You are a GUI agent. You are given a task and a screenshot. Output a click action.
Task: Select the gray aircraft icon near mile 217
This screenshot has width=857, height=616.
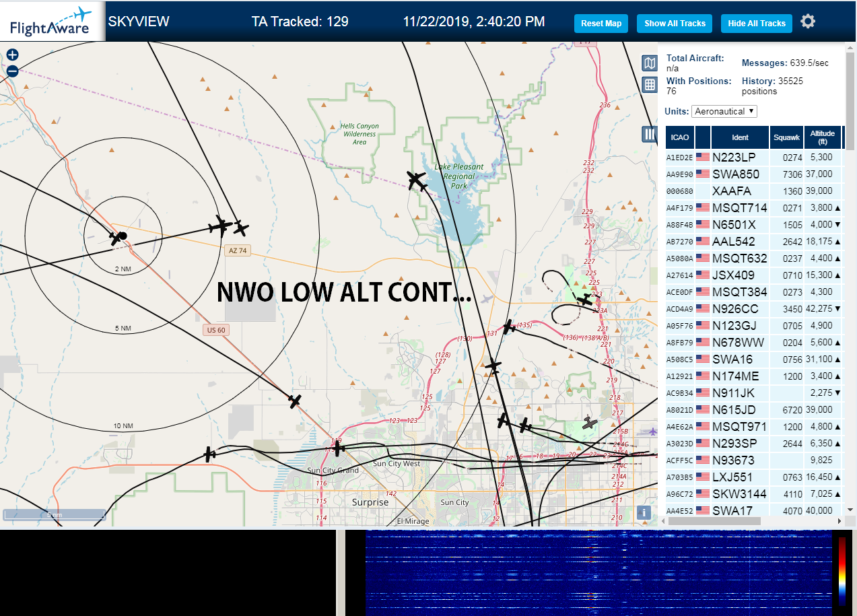(x=590, y=423)
